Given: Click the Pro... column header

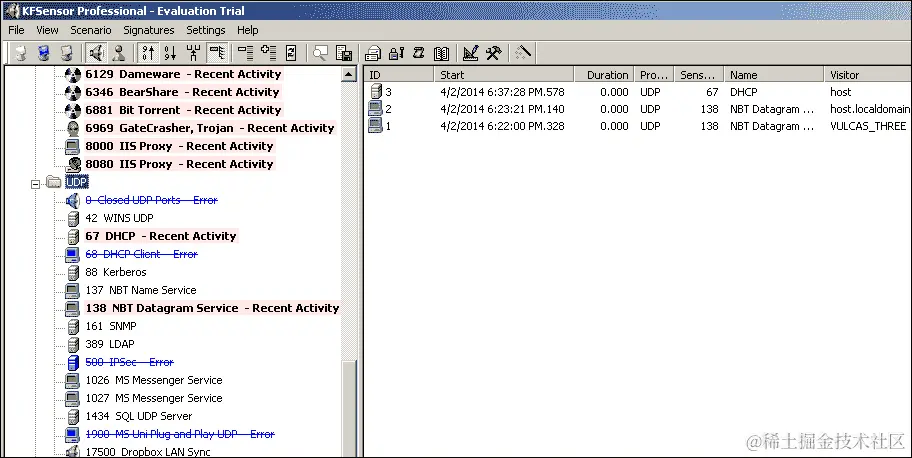Looking at the screenshot, I should (x=654, y=74).
